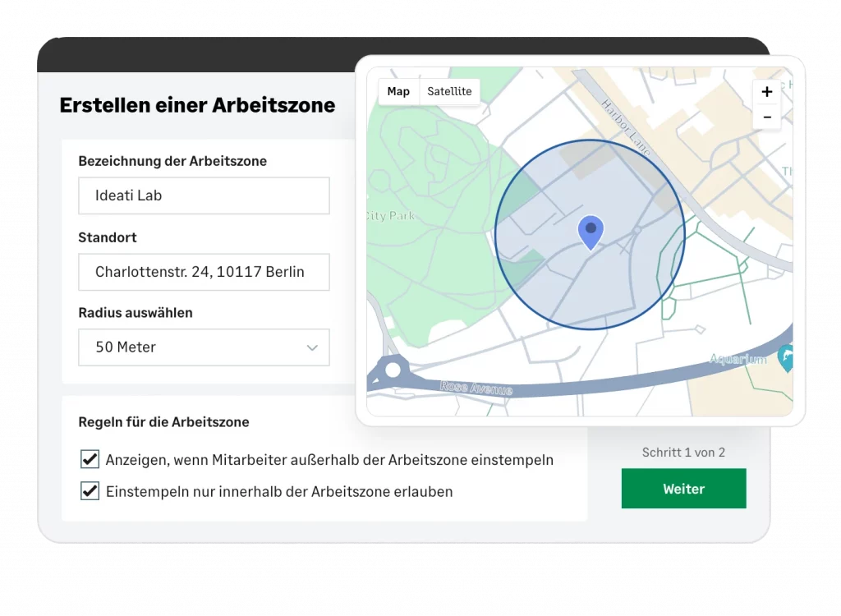Image resolution: width=841 pixels, height=616 pixels.
Task: Select the Map view tab
Action: pos(398,91)
